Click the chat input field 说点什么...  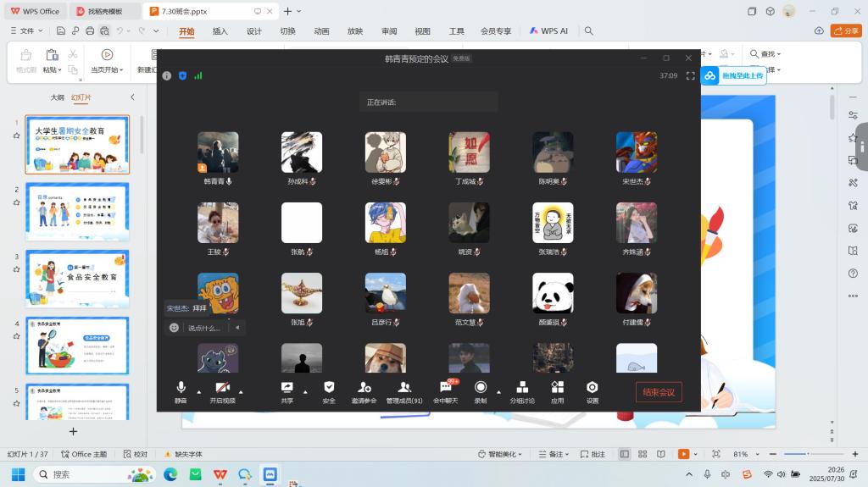click(205, 328)
